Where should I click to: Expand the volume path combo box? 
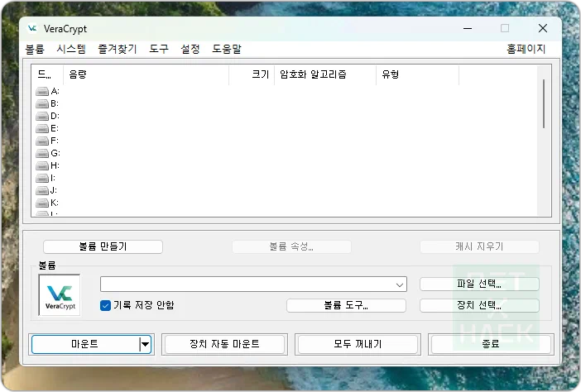[x=400, y=284]
